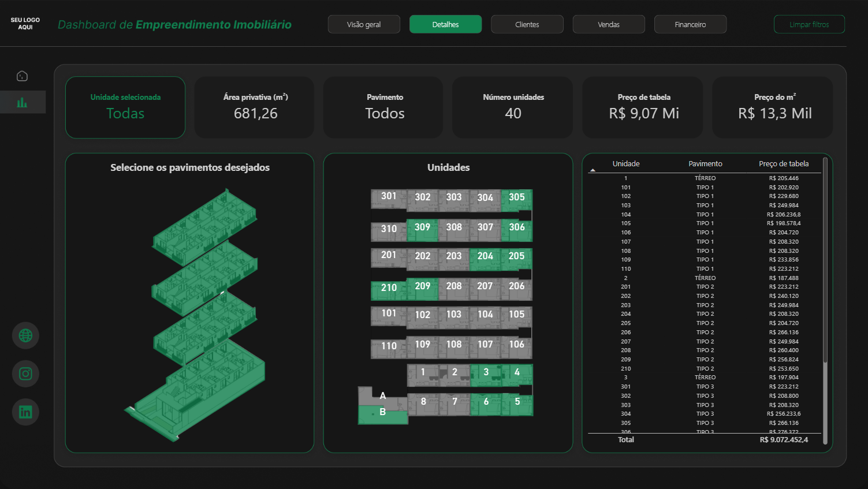Toggle unit B in the Unidades diagram
The image size is (868, 489).
tap(382, 412)
